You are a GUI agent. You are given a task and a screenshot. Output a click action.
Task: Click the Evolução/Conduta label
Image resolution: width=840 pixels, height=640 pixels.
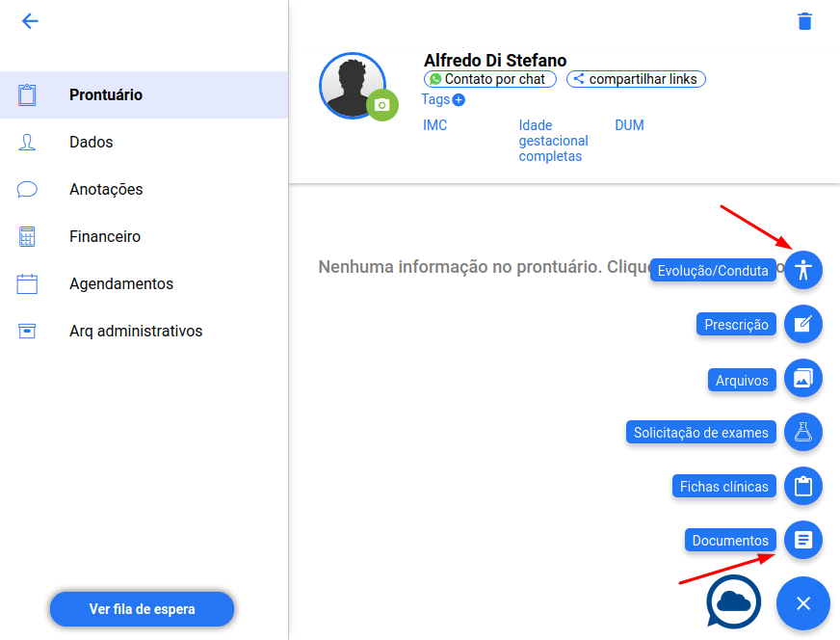point(713,270)
